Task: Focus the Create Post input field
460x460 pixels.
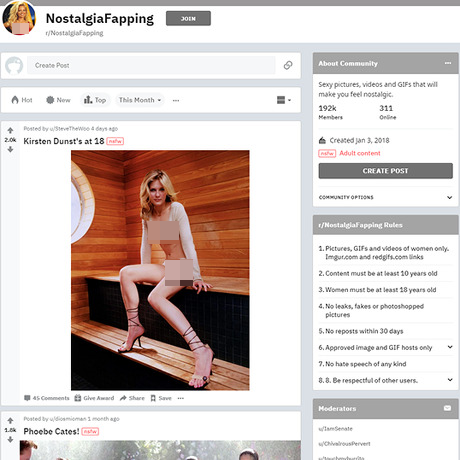Action: click(x=151, y=65)
